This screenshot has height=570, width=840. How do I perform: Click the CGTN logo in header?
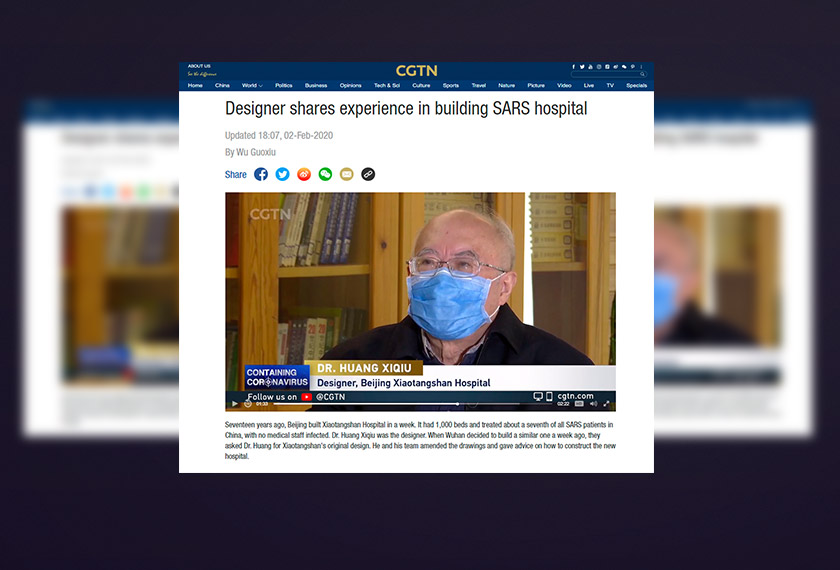point(417,71)
